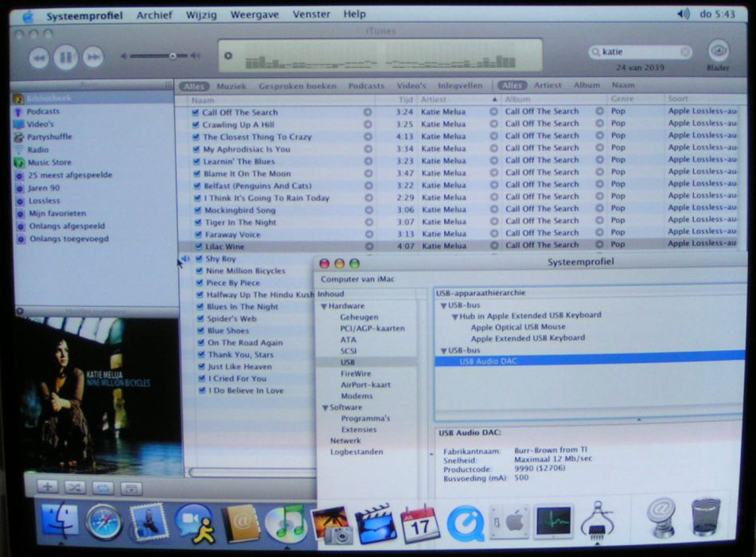Open Finder from the Dock

click(x=60, y=520)
